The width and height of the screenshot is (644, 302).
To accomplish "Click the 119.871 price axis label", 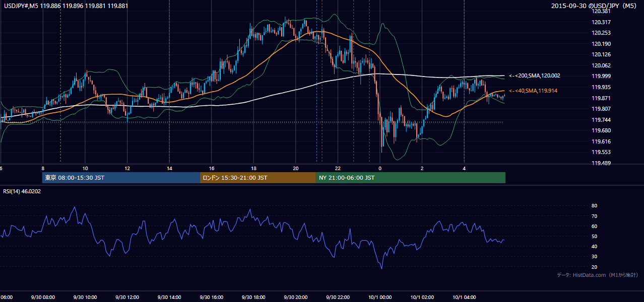I will coord(602,98).
